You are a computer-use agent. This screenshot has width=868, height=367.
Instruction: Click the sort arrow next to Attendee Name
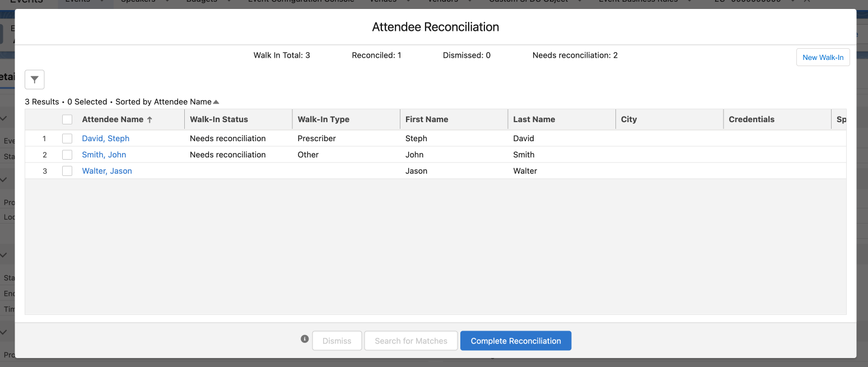[x=150, y=119]
